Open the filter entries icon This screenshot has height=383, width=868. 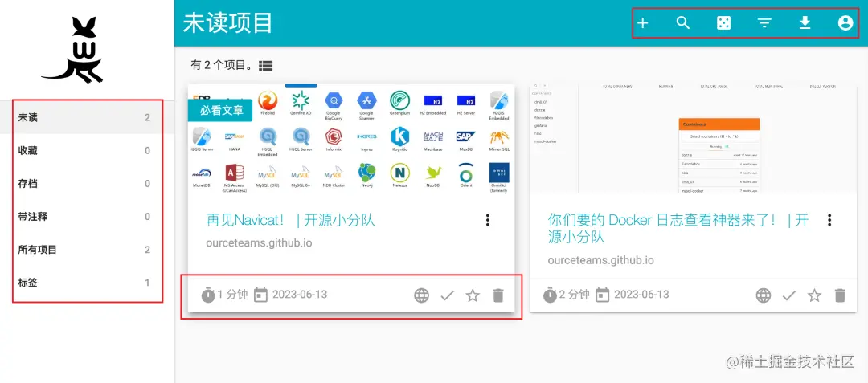point(764,23)
